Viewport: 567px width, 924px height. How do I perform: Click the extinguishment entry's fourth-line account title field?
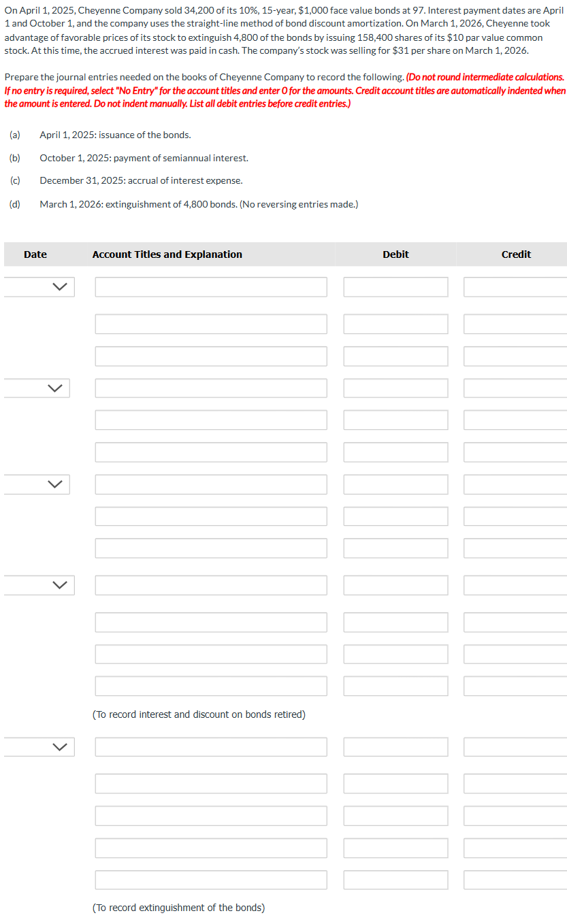211,848
